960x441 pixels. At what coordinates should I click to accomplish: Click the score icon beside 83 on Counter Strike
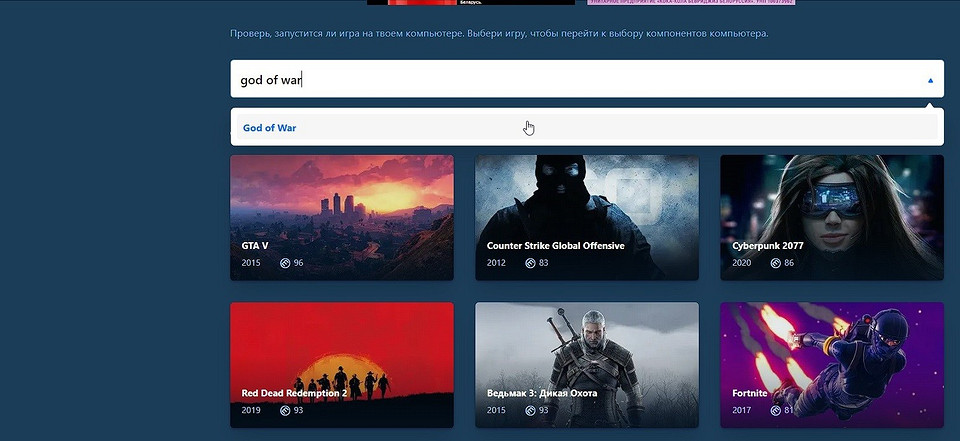coord(530,263)
